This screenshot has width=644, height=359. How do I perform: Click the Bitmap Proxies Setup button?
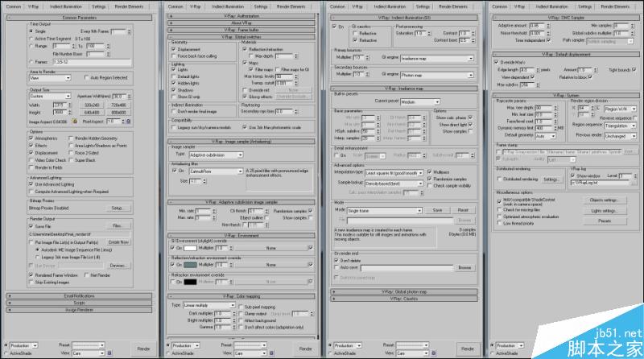click(x=117, y=208)
